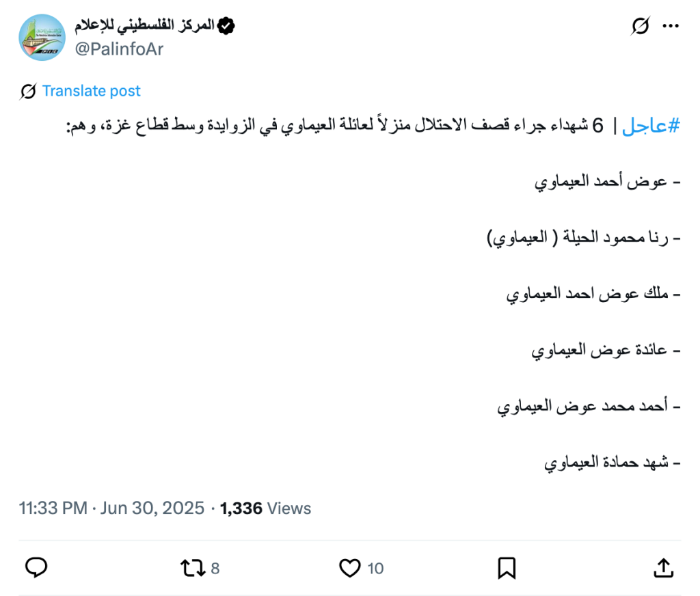
Task: Click the Grok icon at top right
Action: click(x=640, y=26)
